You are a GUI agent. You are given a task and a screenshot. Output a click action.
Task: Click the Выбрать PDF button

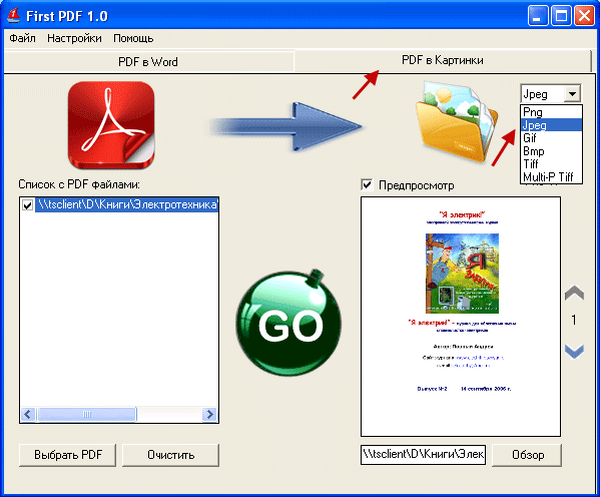tap(68, 455)
